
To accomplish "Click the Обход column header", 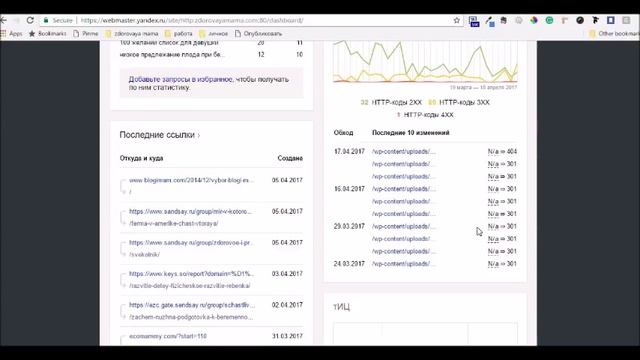I will [x=343, y=133].
